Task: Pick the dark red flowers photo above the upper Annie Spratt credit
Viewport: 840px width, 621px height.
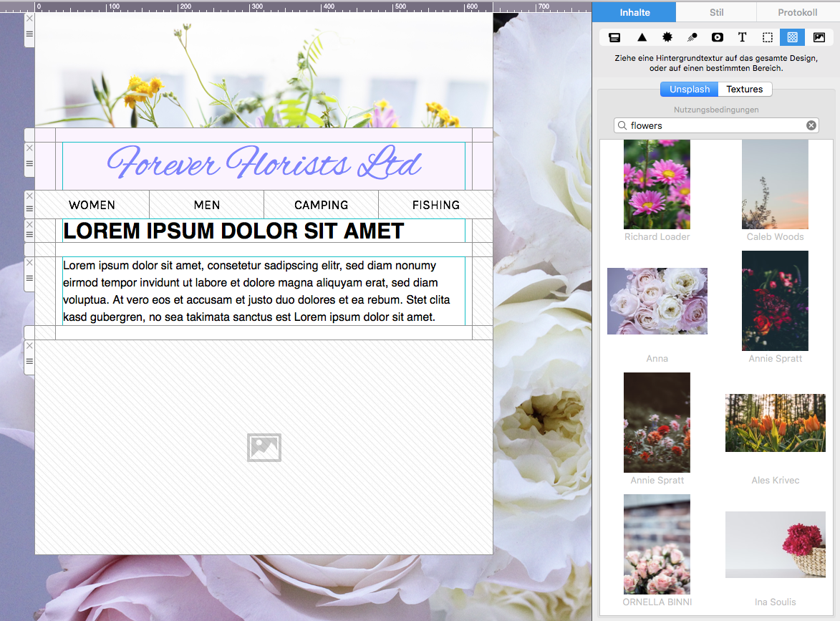Action: click(775, 301)
